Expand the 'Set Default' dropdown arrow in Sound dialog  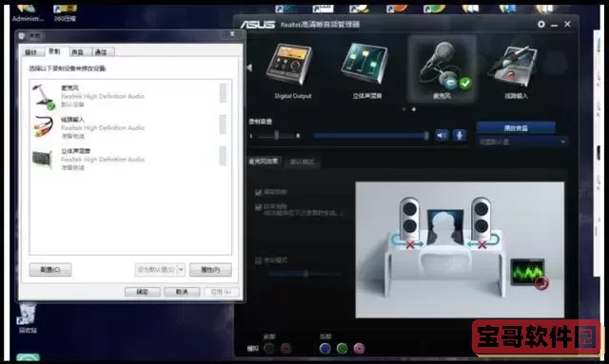pos(181,269)
